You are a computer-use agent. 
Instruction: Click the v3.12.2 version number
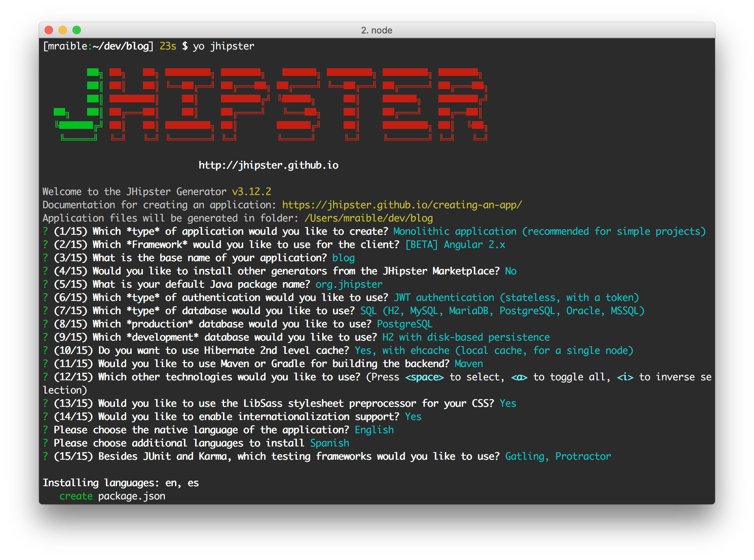click(x=251, y=192)
